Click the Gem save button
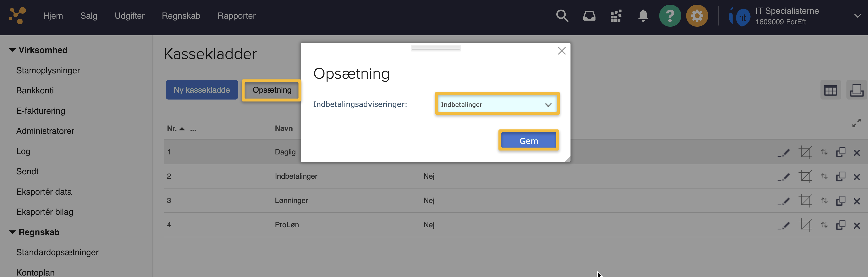Screen dimensions: 868x277 [528, 141]
